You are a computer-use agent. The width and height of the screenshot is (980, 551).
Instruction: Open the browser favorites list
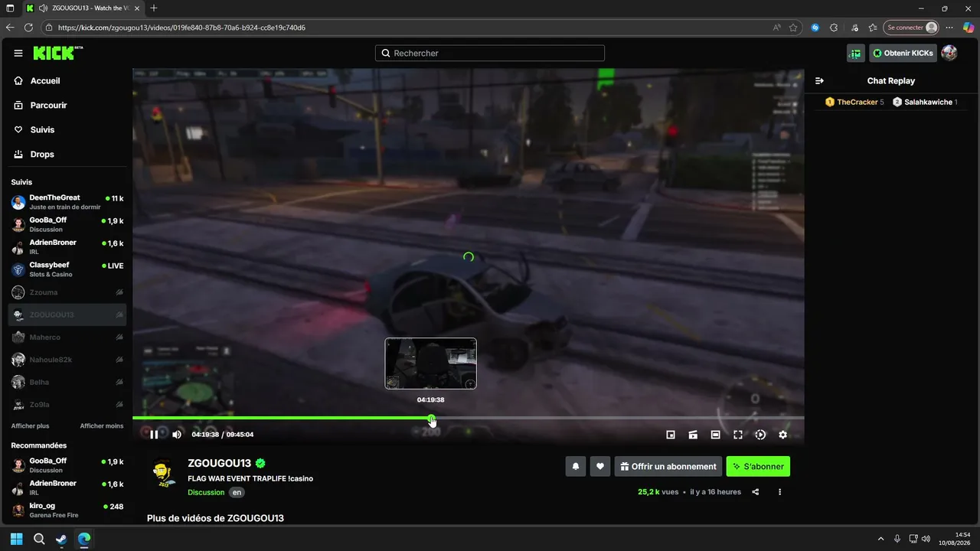coord(872,28)
